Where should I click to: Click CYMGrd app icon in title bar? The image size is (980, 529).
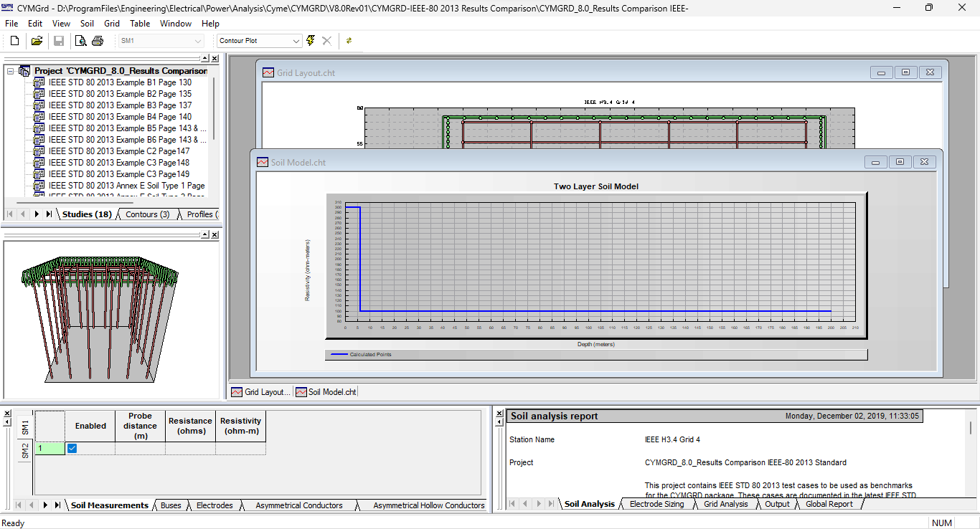point(8,7)
